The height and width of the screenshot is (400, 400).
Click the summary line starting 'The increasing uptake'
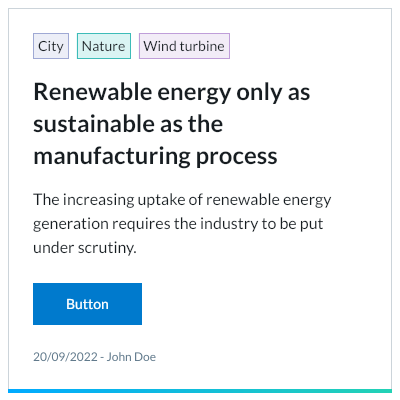[x=182, y=200]
